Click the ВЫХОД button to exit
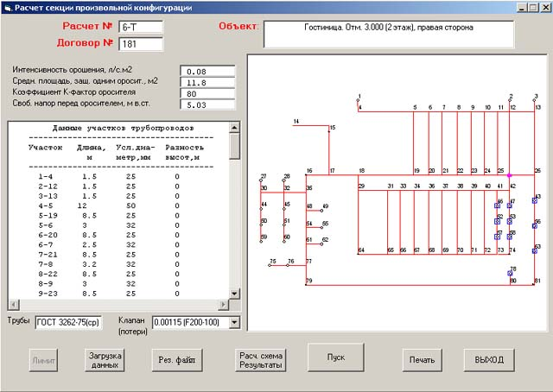 (x=489, y=359)
